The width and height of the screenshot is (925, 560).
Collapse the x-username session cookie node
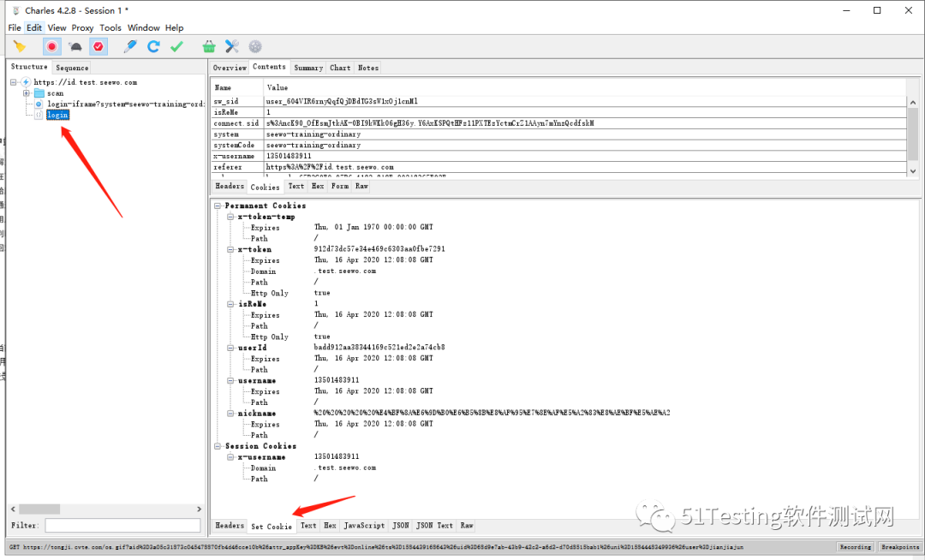click(x=230, y=457)
